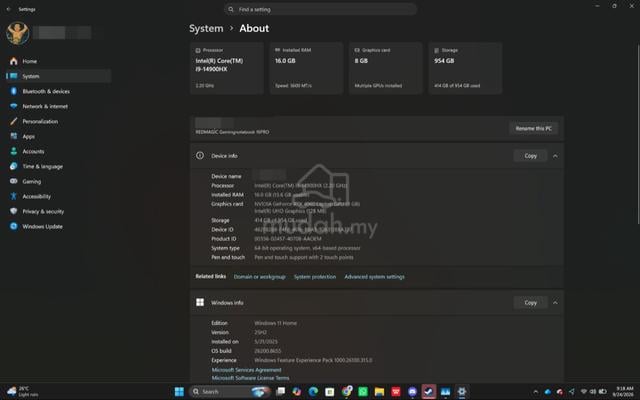Viewport: 640px width, 400px height.
Task: Open Steam from the taskbar
Action: pyautogui.click(x=429, y=392)
